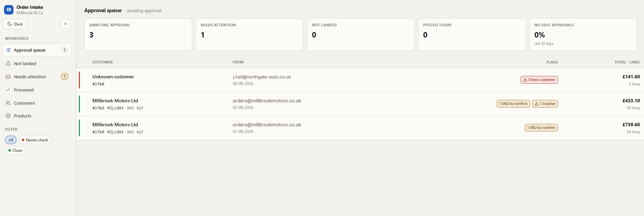Viewport: 644px width, 216px height.
Task: Open the Customers page
Action: click(37, 103)
